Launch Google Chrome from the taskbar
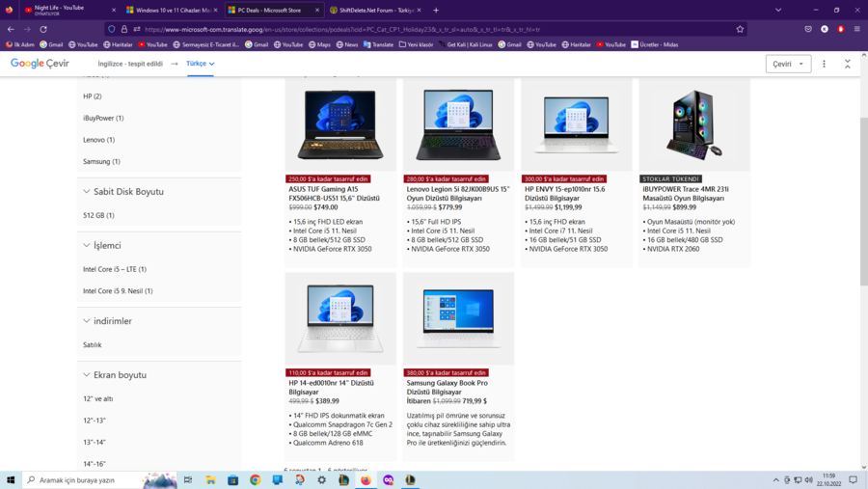The width and height of the screenshot is (868, 489). point(255,480)
